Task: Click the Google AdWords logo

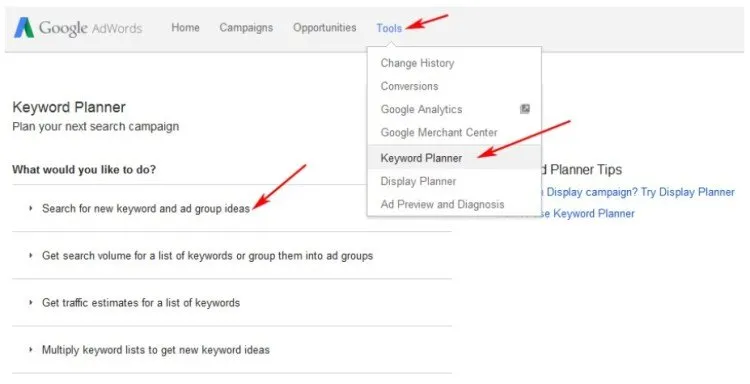Action: 78,28
